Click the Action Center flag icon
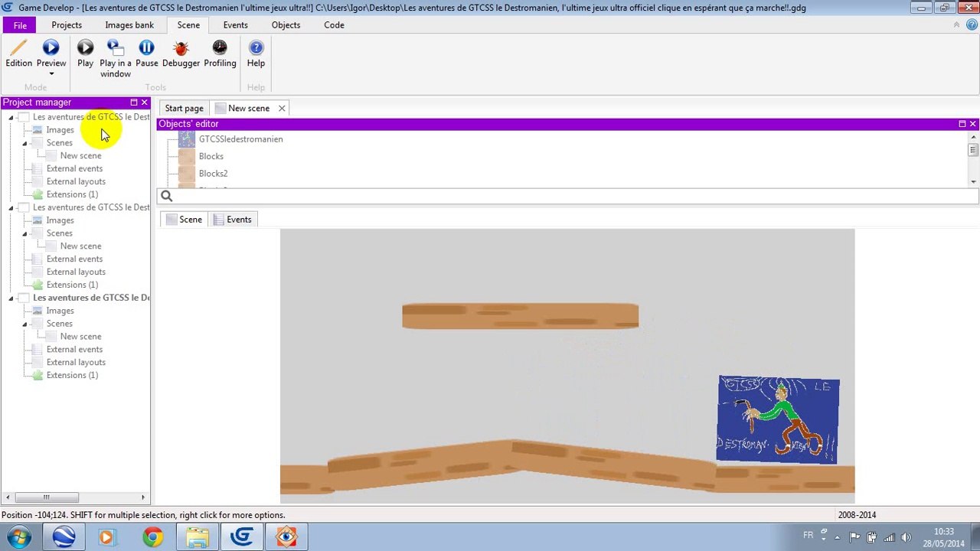980x551 pixels. tap(854, 537)
